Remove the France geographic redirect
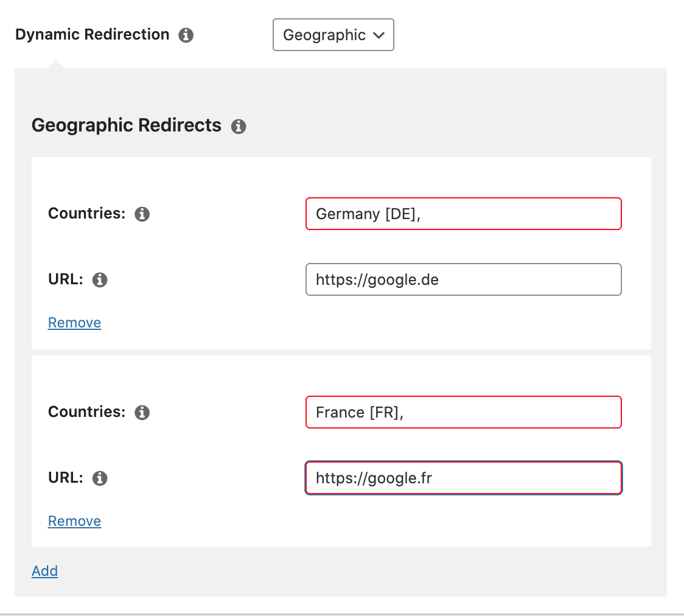Image resolution: width=684 pixels, height=616 pixels. click(x=74, y=521)
